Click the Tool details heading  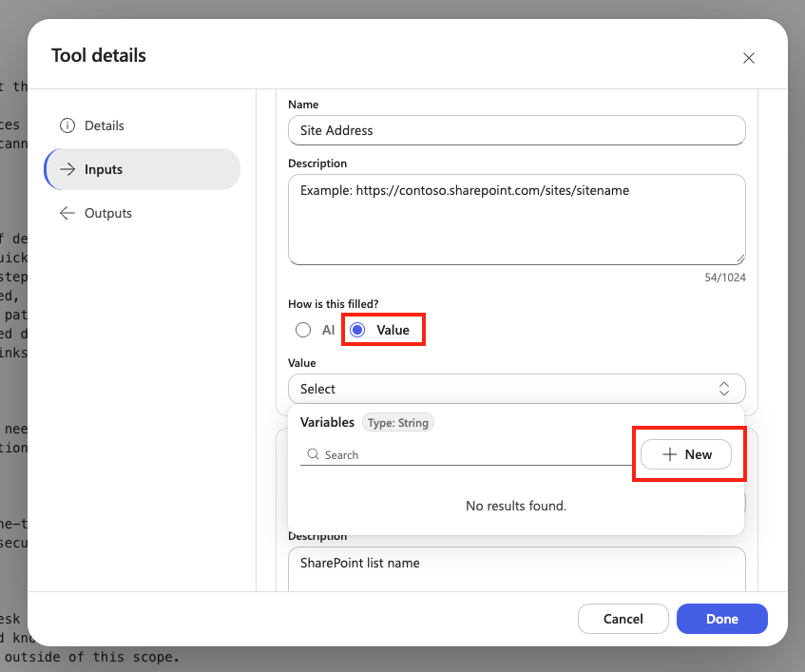(x=99, y=55)
